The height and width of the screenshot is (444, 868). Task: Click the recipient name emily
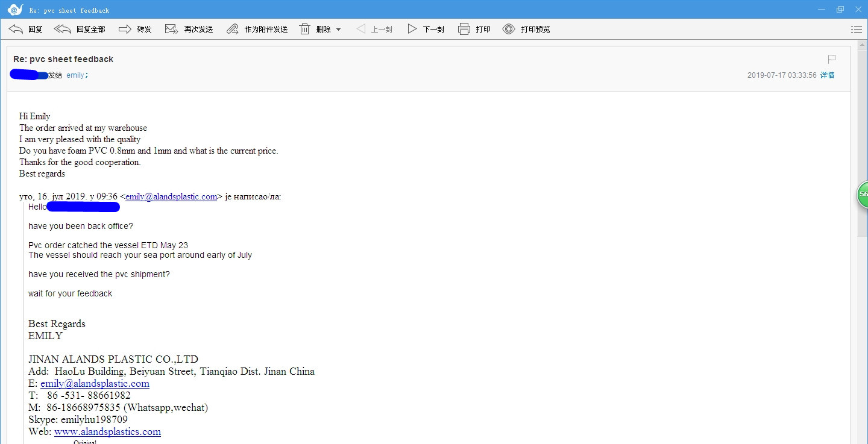75,75
